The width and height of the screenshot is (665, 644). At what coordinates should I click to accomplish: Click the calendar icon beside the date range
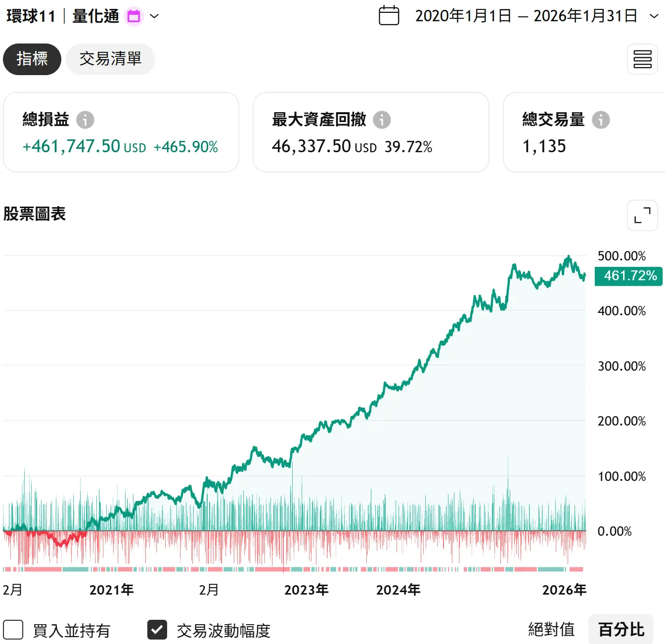click(389, 16)
